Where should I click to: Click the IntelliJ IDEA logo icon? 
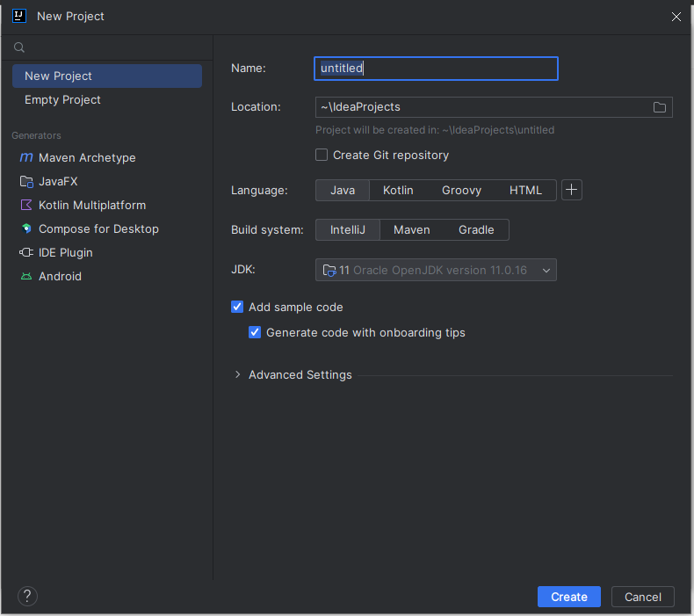coord(19,16)
